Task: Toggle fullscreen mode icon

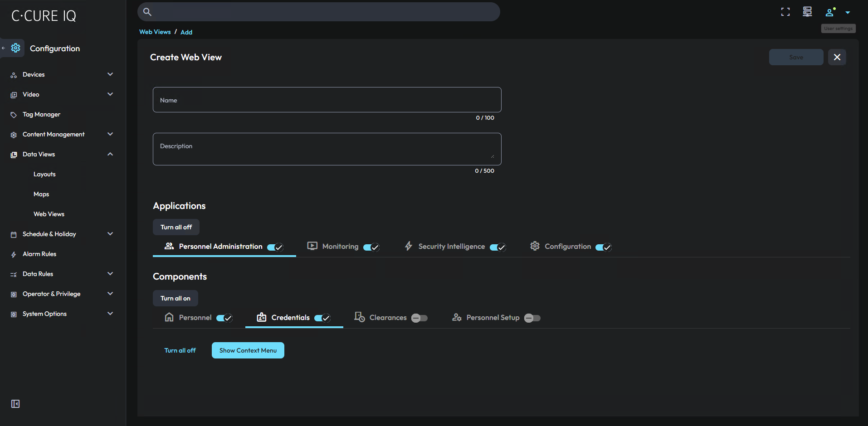Action: tap(785, 12)
